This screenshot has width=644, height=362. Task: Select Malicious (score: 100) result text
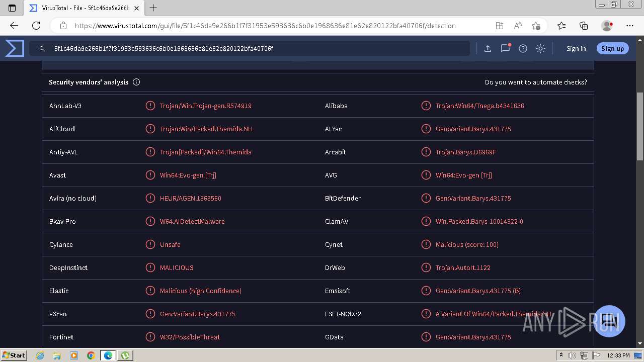point(467,244)
